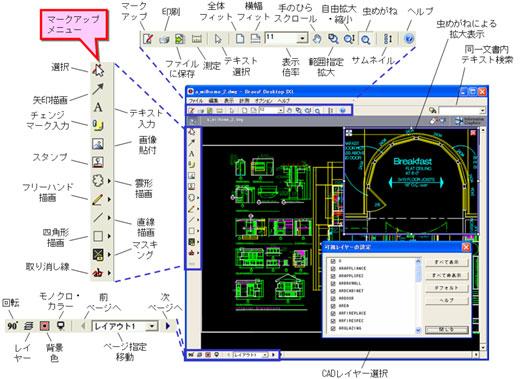Click the layer list vertical scrollbar in dialog
This screenshot has width=520, height=379.
click(418, 295)
